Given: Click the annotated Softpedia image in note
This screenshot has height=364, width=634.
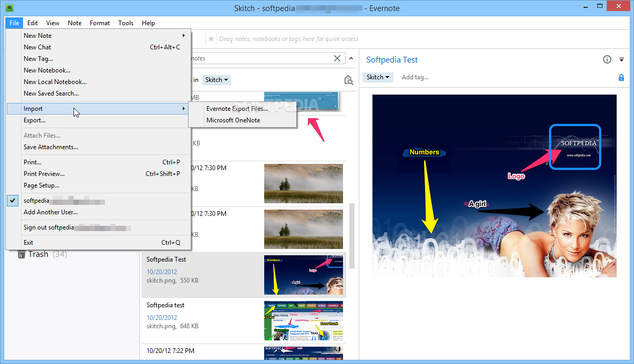Looking at the screenshot, I should (494, 186).
